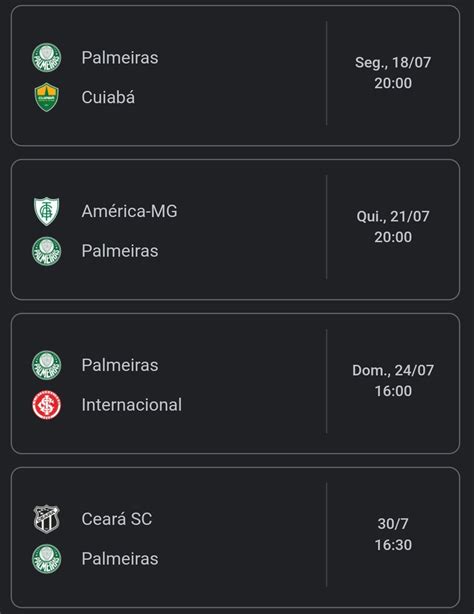474x614 pixels.
Task: Click Palmeiras crest in Internacional match card
Action: 47,365
